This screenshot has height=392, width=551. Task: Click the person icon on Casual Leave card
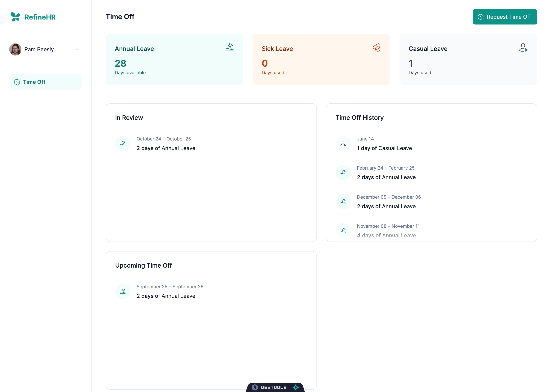523,47
